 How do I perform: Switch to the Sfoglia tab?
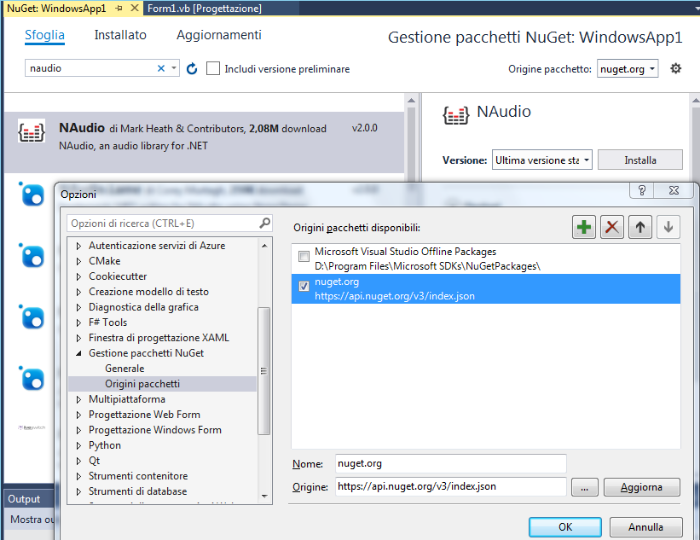45,35
